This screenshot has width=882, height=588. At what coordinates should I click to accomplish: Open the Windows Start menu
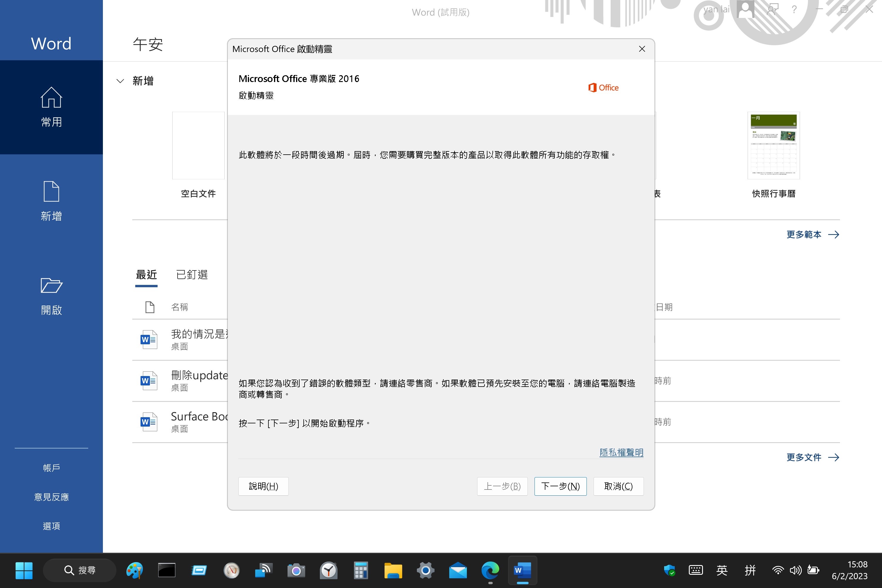[x=24, y=570]
